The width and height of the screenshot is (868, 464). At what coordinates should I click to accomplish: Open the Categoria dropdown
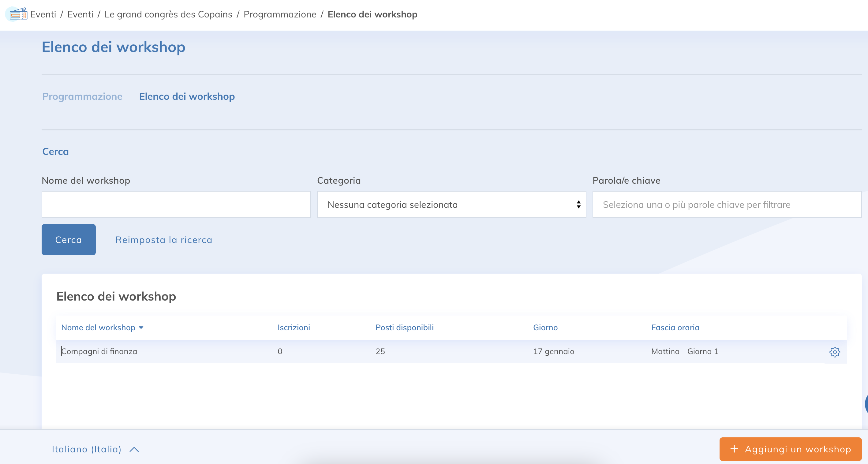tap(451, 204)
